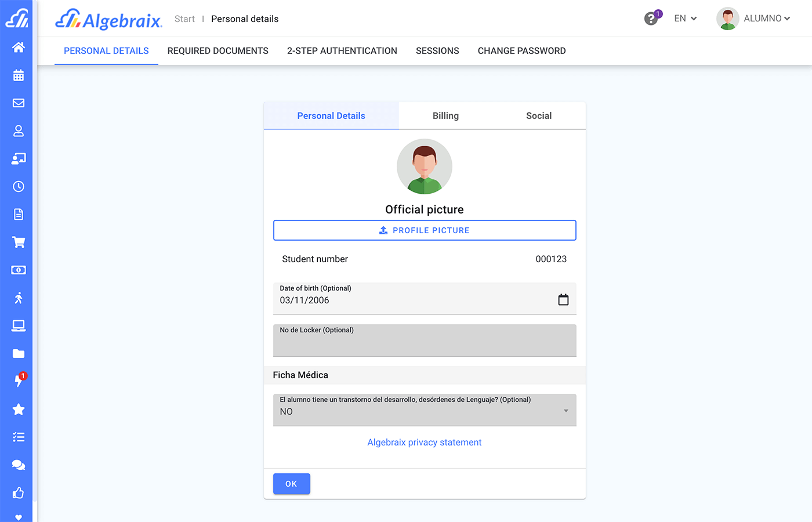
Task: Open the clock icon in sidebar
Action: point(19,187)
